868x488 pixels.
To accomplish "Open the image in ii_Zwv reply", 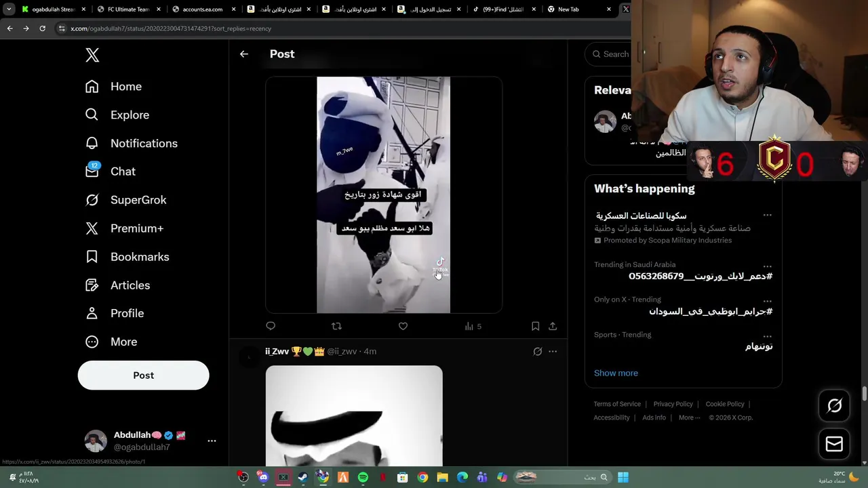I will point(354,415).
